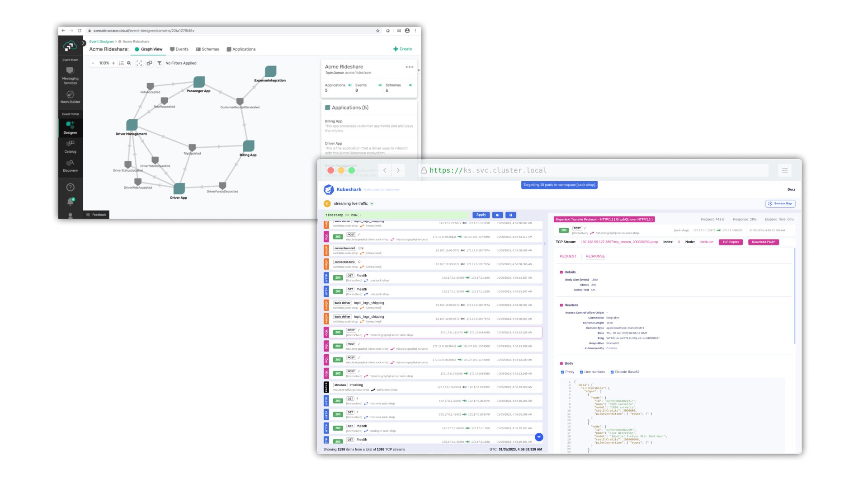Click the TCP Replay button

731,242
